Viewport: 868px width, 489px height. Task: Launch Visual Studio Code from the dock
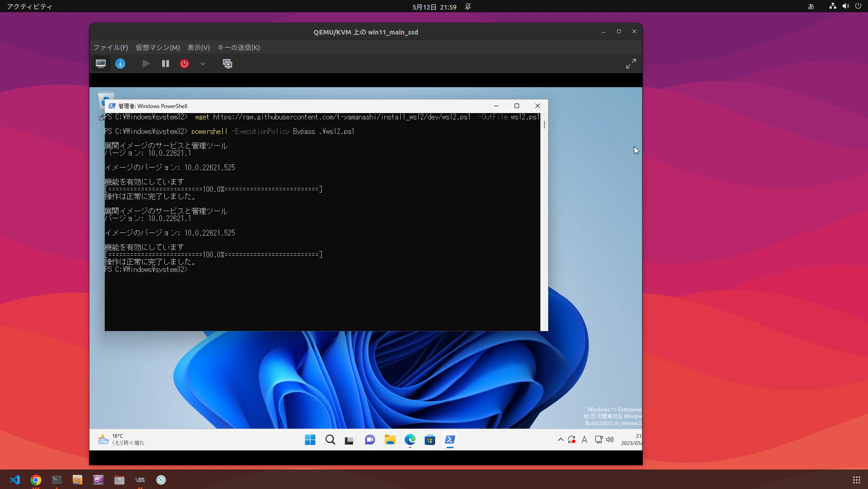pos(15,480)
